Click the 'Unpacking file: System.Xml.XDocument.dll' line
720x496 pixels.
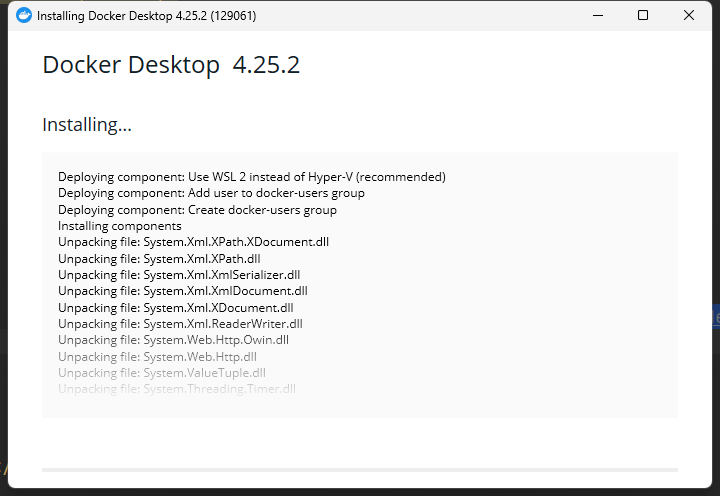pyautogui.click(x=175, y=308)
